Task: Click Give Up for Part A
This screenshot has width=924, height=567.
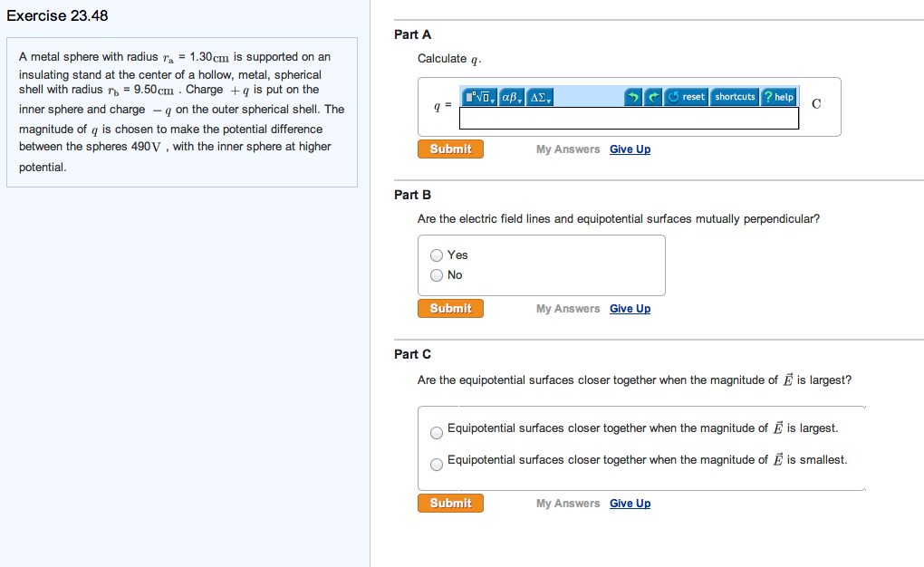Action: 630,149
